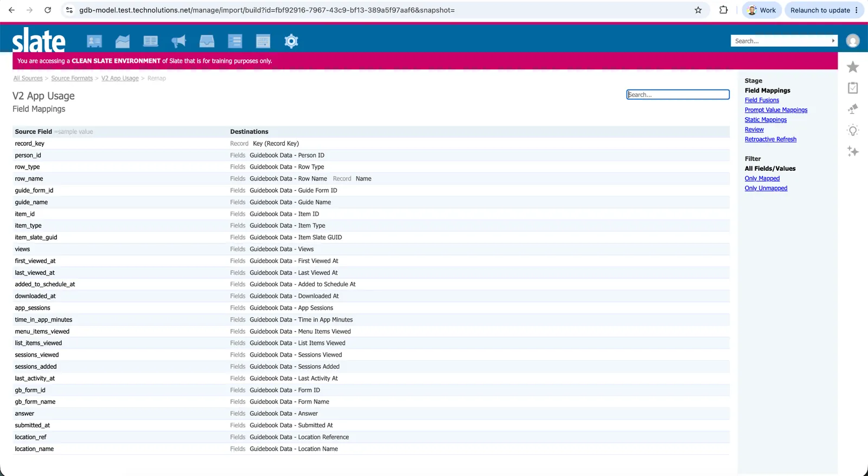This screenshot has width=868, height=476.
Task: Open the person_id mapping row
Action: (x=371, y=155)
